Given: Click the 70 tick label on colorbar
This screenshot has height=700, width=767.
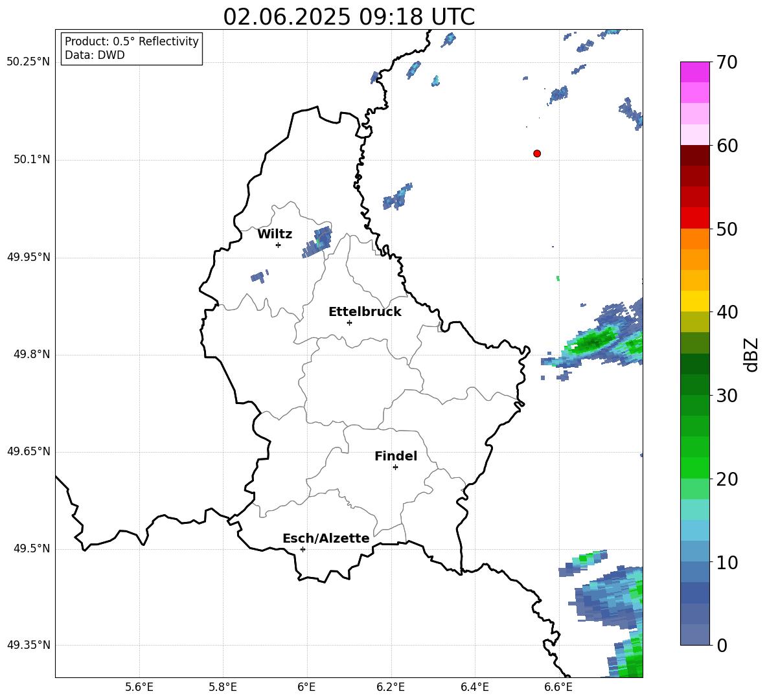Looking at the screenshot, I should pyautogui.click(x=727, y=62).
